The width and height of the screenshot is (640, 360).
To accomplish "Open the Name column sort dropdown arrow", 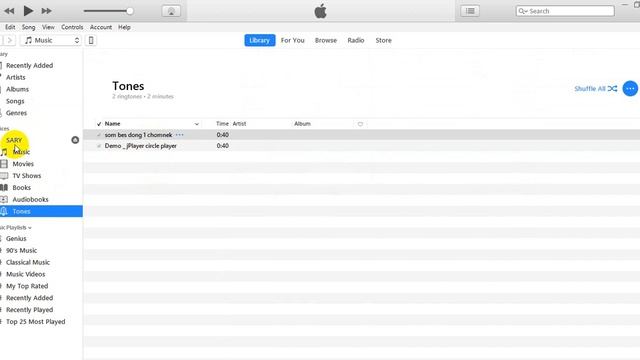I will pyautogui.click(x=197, y=124).
